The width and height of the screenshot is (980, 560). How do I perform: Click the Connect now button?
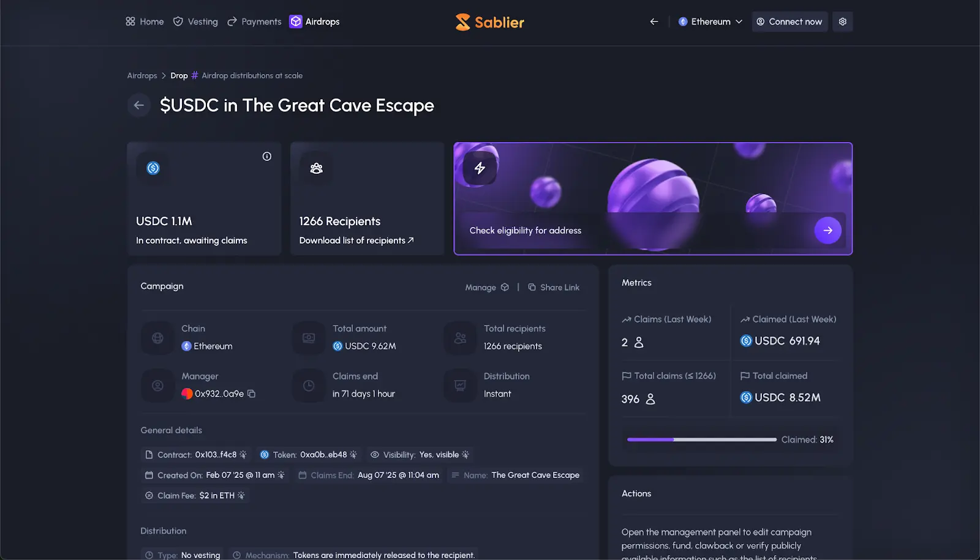coord(790,21)
